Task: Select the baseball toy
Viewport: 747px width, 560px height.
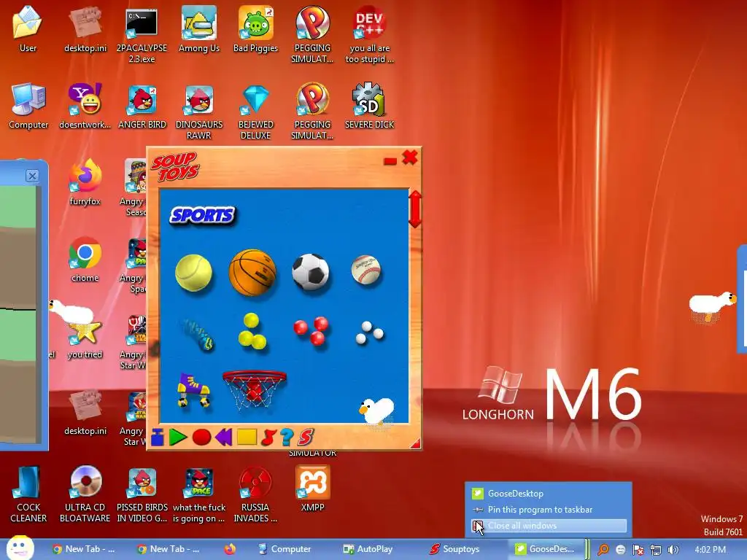Action: [366, 270]
